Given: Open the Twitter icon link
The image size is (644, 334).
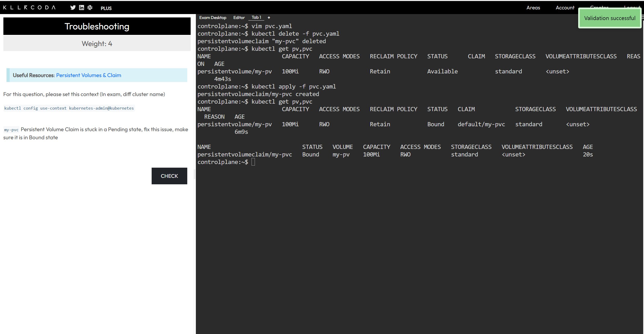Looking at the screenshot, I should [x=73, y=8].
